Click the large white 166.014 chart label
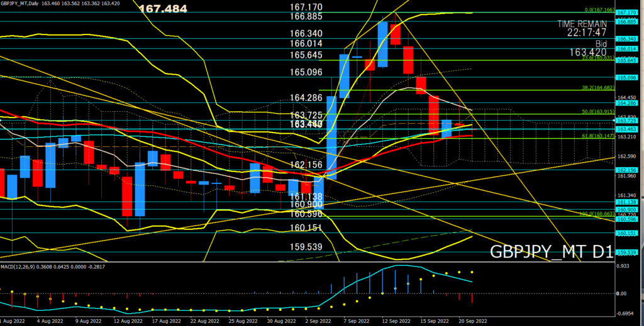Viewport: 644px width, 326px height. coord(306,43)
